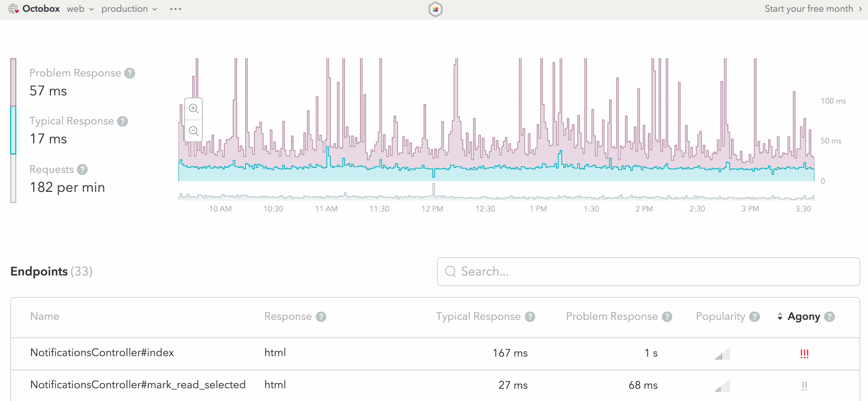Open help for Problem Response summary
Viewport: 868px width, 401px height.
point(130,73)
